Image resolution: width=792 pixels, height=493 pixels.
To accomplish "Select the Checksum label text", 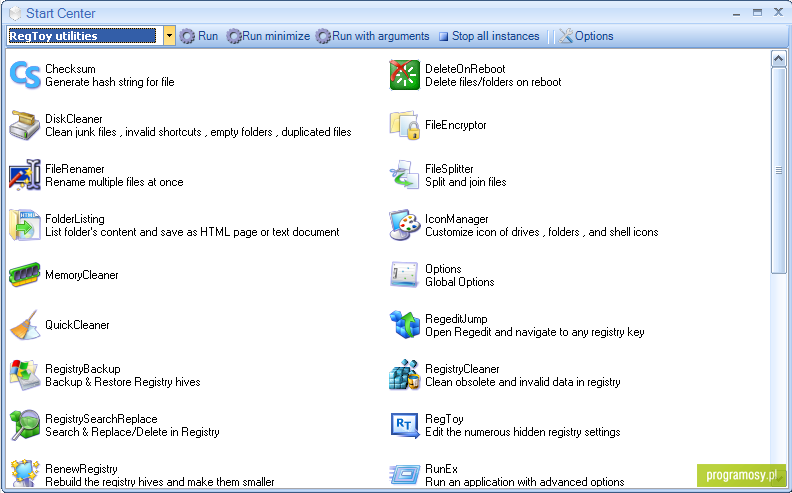I will click(70, 69).
